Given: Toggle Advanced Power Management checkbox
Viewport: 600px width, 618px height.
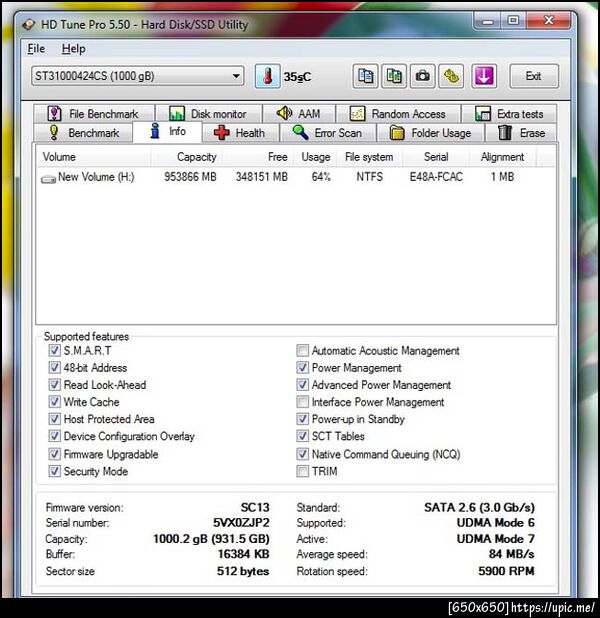Looking at the screenshot, I should point(302,385).
